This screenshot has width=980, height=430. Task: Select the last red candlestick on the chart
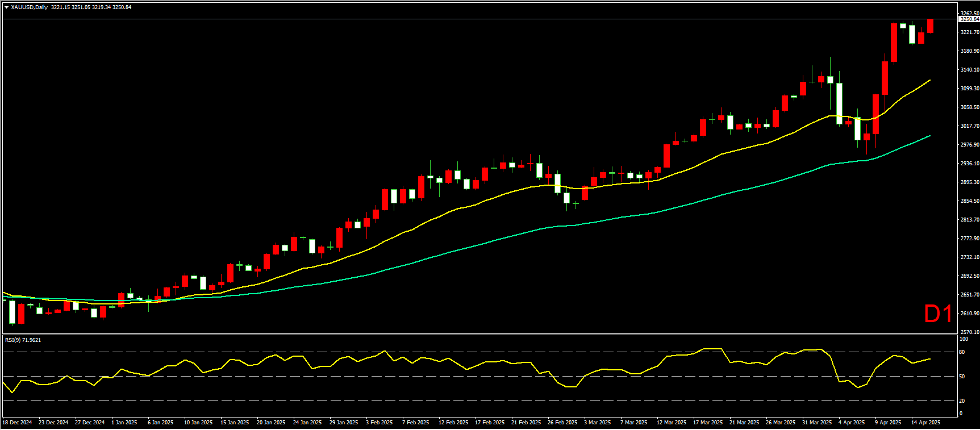coord(930,26)
